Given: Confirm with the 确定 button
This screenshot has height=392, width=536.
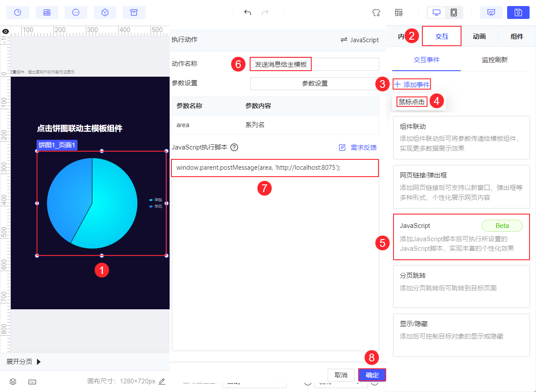Looking at the screenshot, I should [x=372, y=375].
